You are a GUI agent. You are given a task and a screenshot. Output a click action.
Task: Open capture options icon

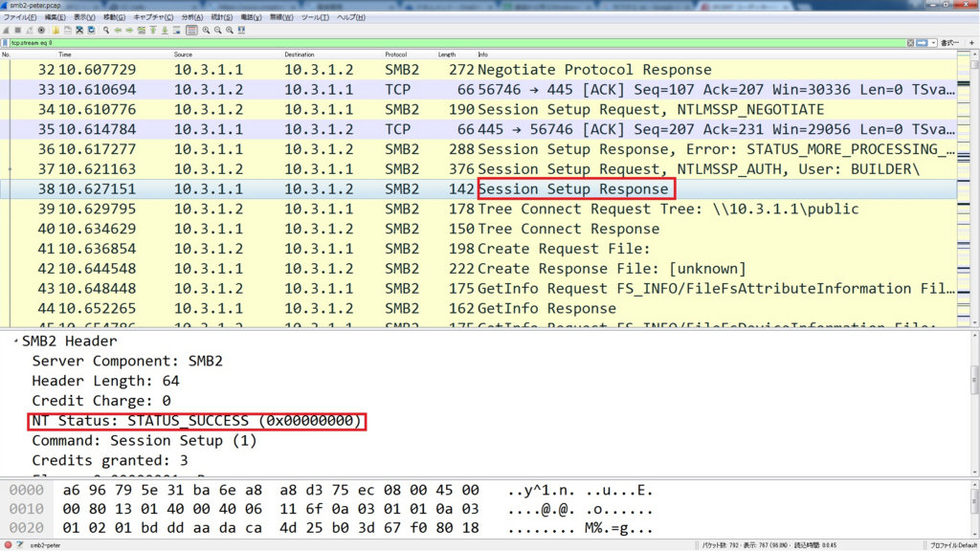[41, 30]
